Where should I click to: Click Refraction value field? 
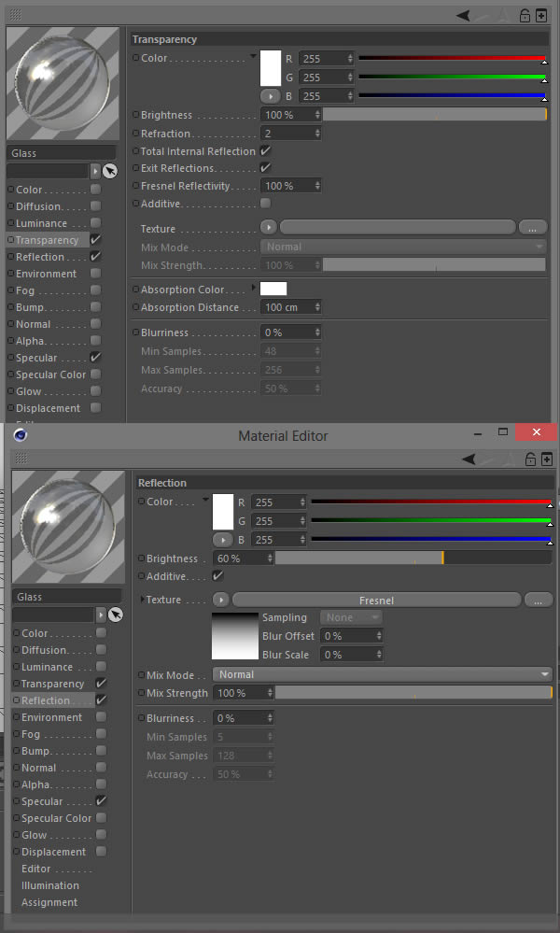coord(290,134)
